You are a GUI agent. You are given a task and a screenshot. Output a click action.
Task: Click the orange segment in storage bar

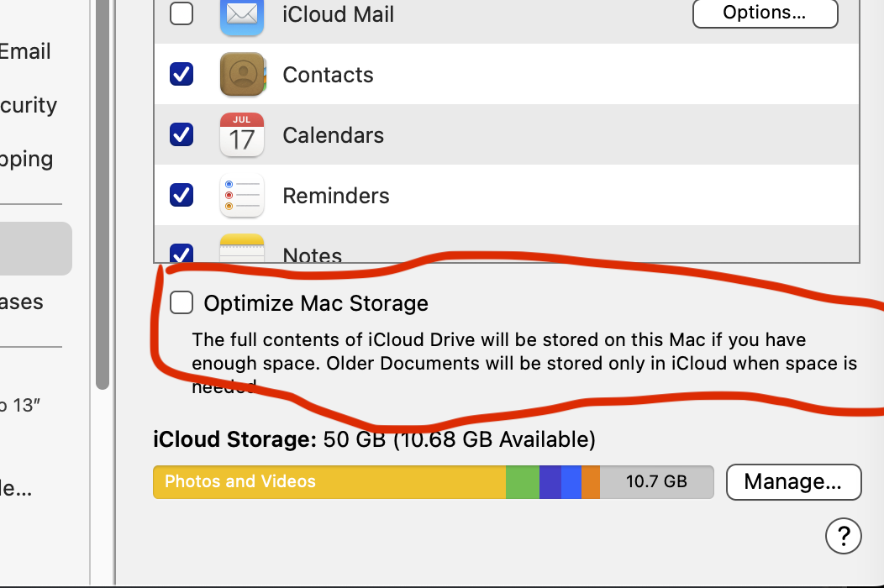pyautogui.click(x=591, y=482)
